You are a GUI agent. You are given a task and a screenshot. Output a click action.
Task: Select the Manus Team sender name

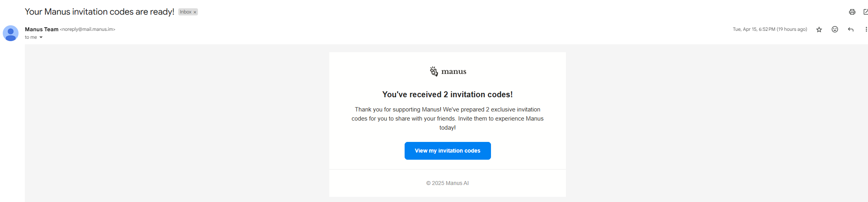[x=41, y=29]
